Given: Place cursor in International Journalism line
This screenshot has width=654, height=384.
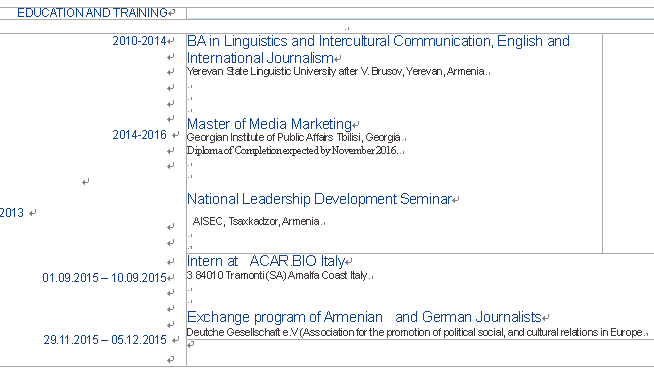Looking at the screenshot, I should [x=260, y=58].
